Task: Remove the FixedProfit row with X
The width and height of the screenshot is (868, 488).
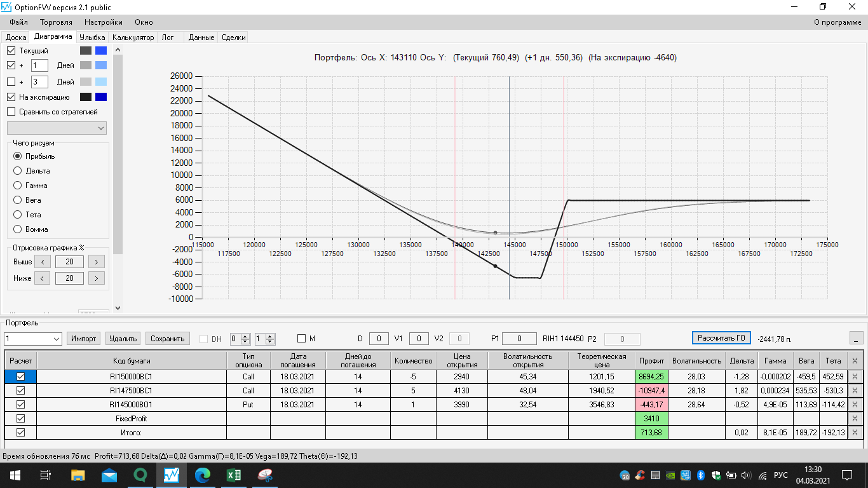Action: pyautogui.click(x=855, y=418)
